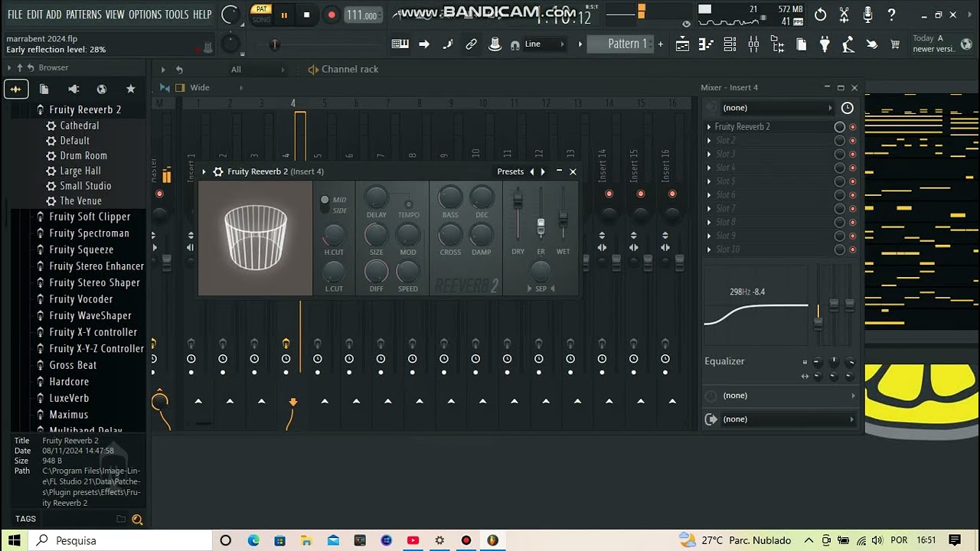Open the OPTIONS menu
980x551 pixels.
145,15
